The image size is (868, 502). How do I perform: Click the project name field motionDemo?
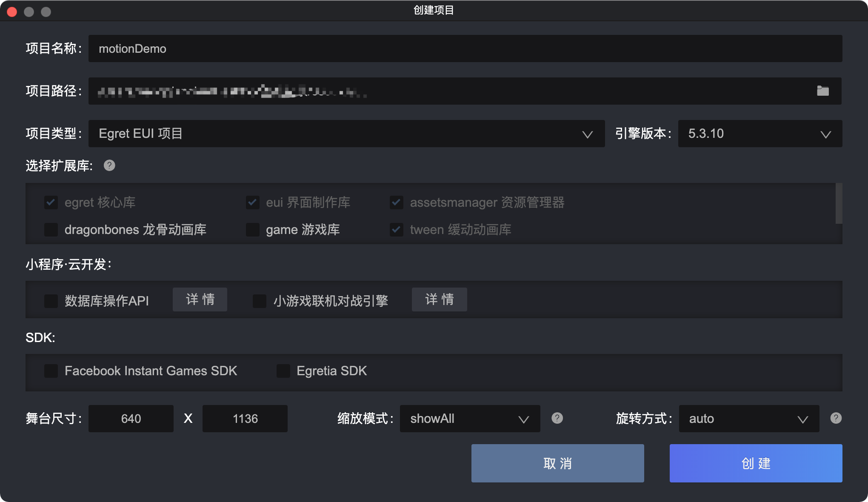click(465, 48)
